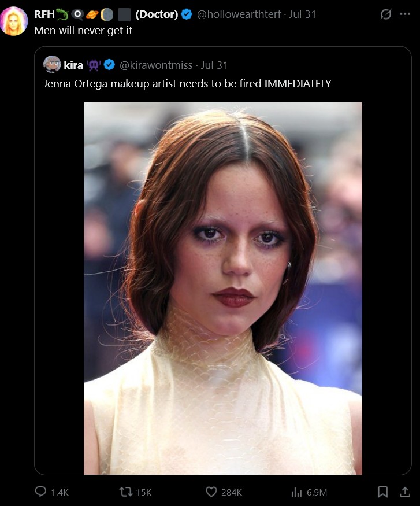Click the Jul 31 timestamp of main tweet
This screenshot has width=420, height=506.
coord(302,14)
